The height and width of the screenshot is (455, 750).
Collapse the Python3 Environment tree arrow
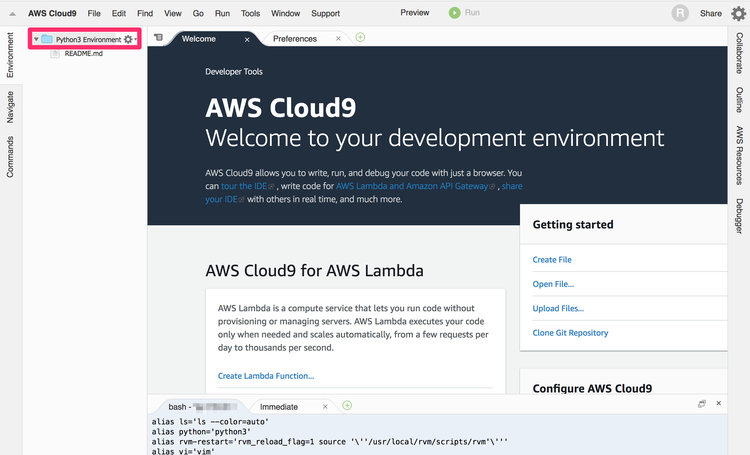[36, 39]
